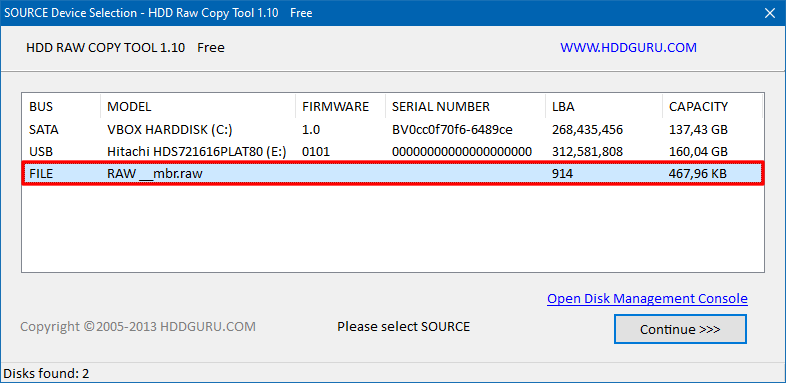
Task: Click the 268,435,456 LBA value
Action: [587, 130]
